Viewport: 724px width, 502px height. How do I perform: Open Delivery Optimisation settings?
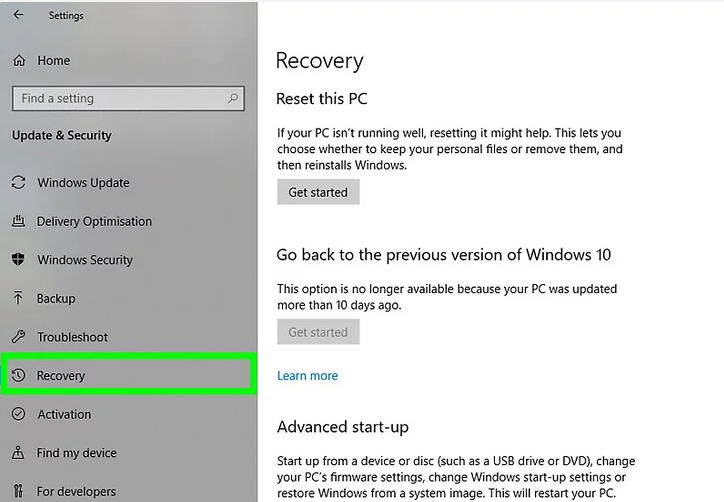click(94, 222)
